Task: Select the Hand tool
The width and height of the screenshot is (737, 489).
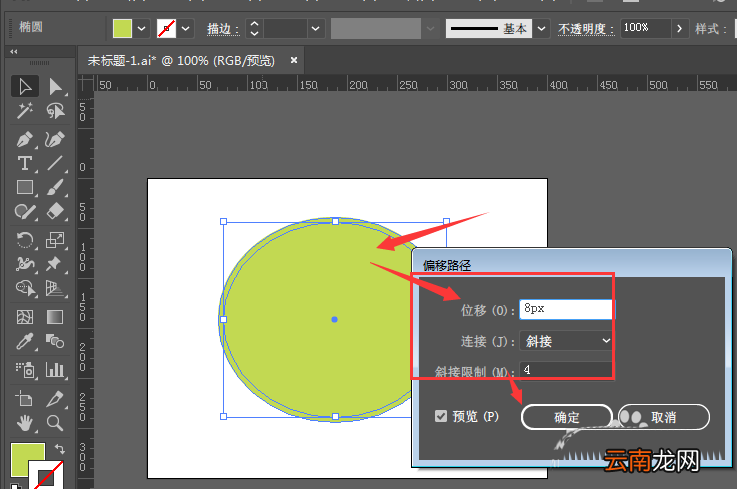Action: click(x=25, y=423)
